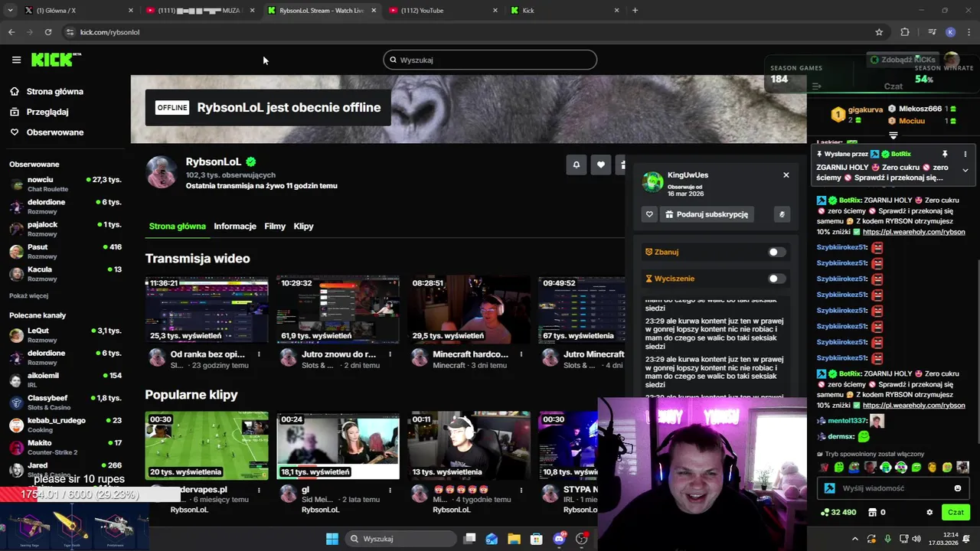Open Strona główna in the sidebar
Viewport: 980px width, 551px height.
(x=55, y=92)
